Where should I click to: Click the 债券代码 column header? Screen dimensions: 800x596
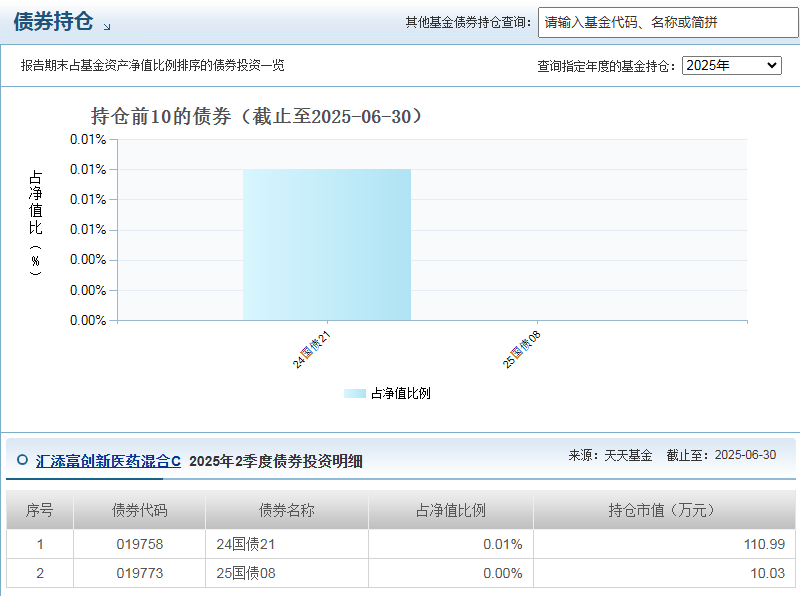tap(139, 510)
